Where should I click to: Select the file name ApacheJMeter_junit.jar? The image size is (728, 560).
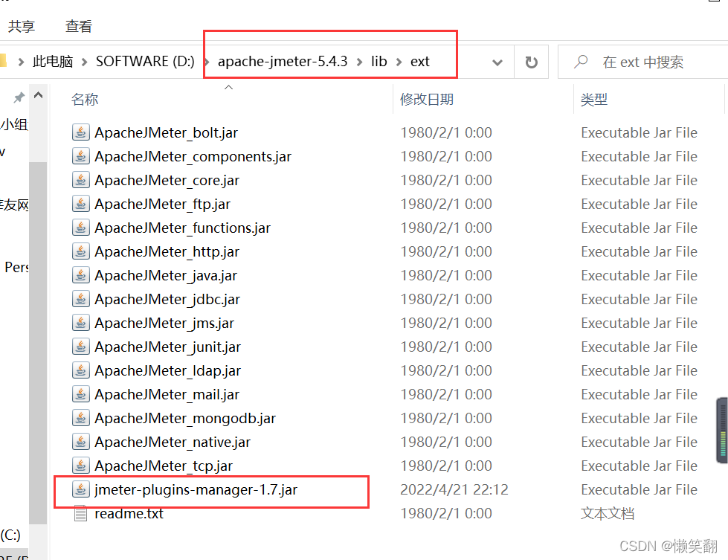coord(168,347)
